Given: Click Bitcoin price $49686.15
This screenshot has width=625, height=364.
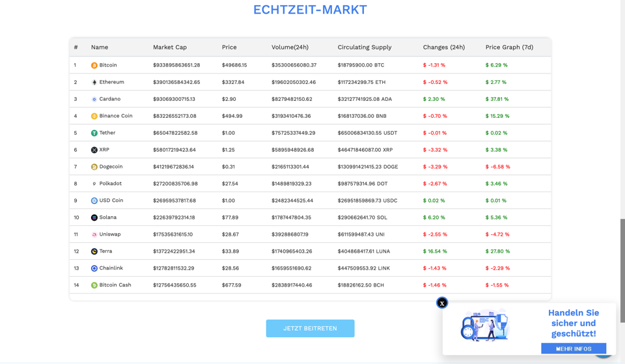Looking at the screenshot, I should click(x=234, y=65).
